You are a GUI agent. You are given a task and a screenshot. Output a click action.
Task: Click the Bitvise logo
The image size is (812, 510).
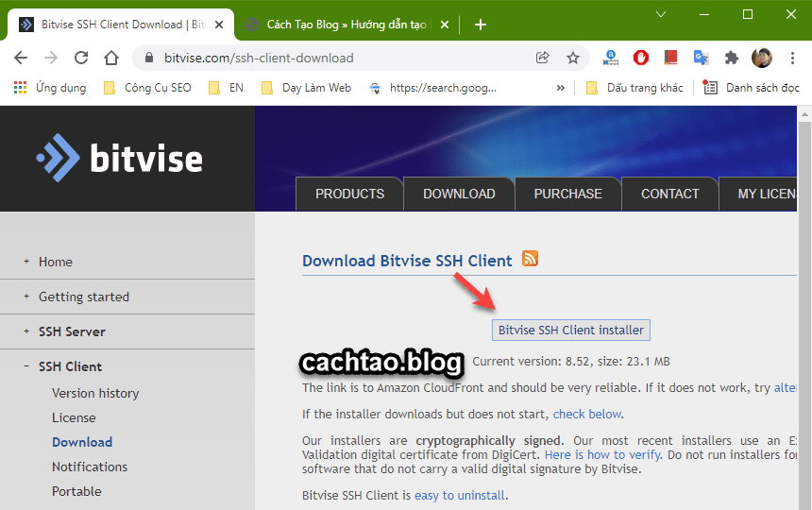(x=119, y=158)
